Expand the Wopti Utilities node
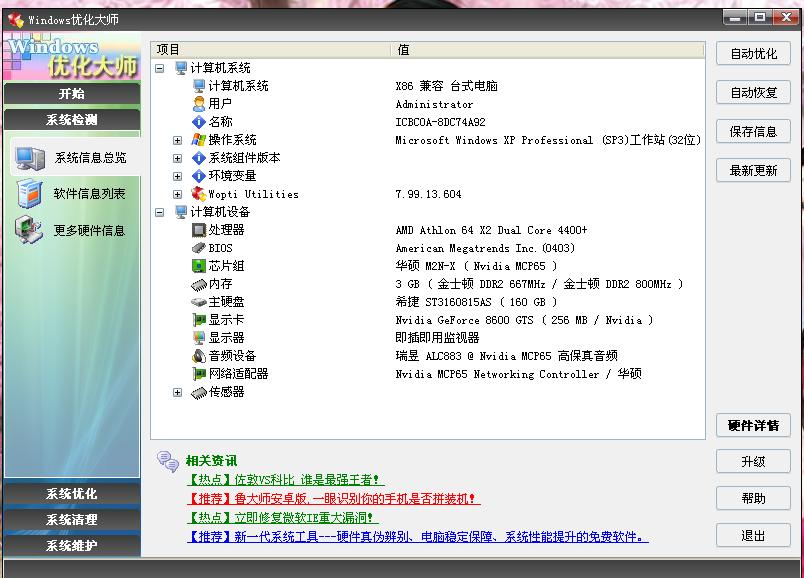The width and height of the screenshot is (804, 578). click(177, 194)
